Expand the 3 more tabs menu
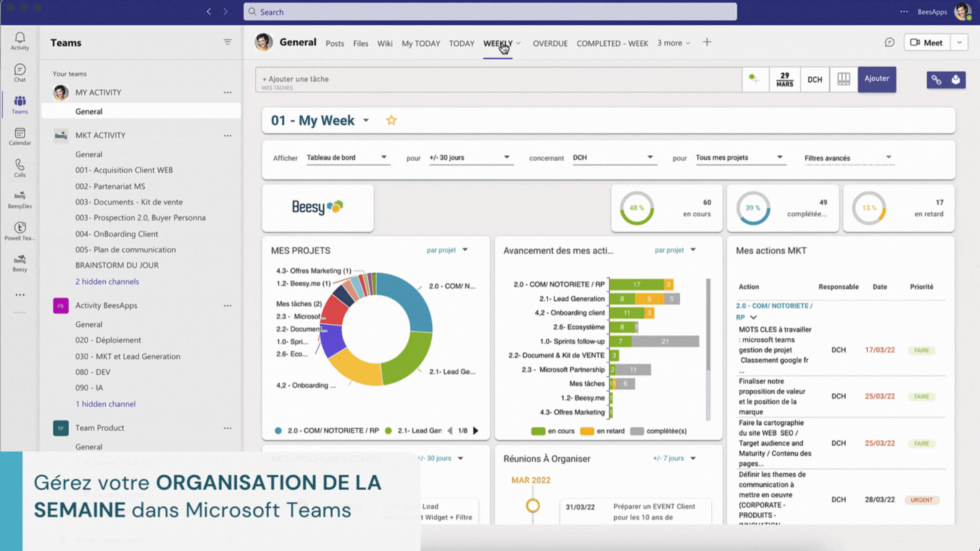 (674, 43)
